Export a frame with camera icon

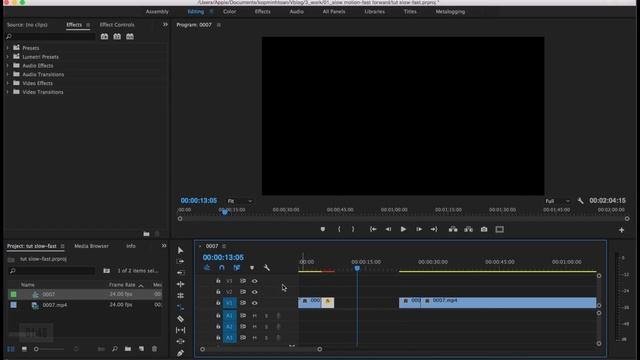(x=484, y=229)
